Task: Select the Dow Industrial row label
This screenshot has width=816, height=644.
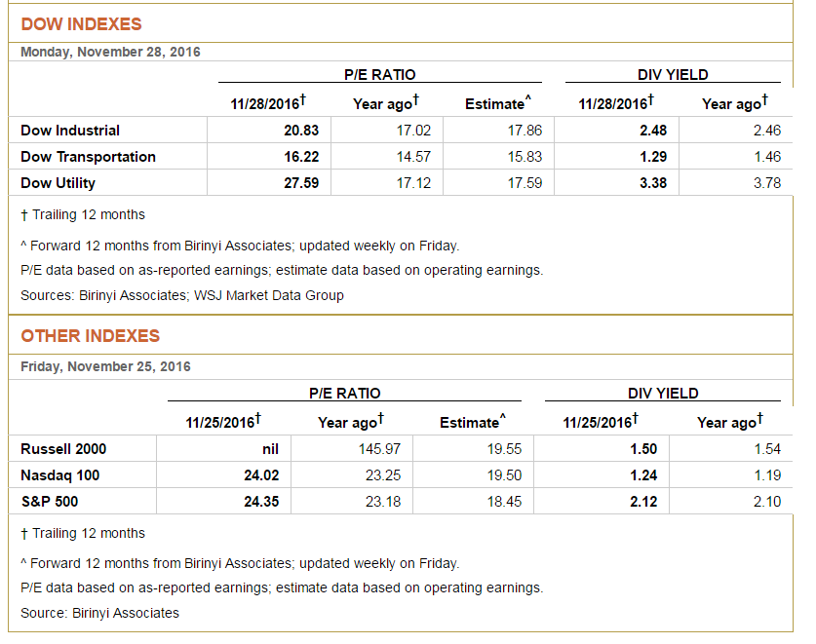Action: (70, 130)
